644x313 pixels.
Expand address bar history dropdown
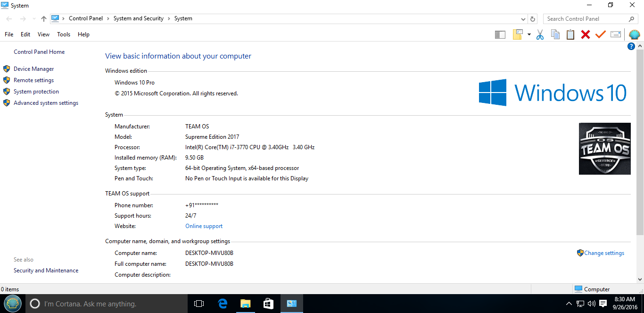point(523,19)
